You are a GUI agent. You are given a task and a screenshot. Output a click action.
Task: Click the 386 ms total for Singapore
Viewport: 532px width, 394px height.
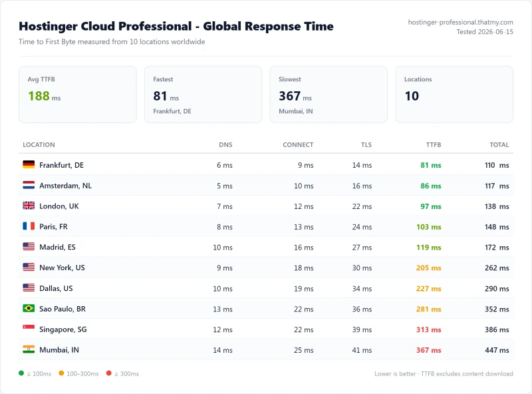point(497,329)
